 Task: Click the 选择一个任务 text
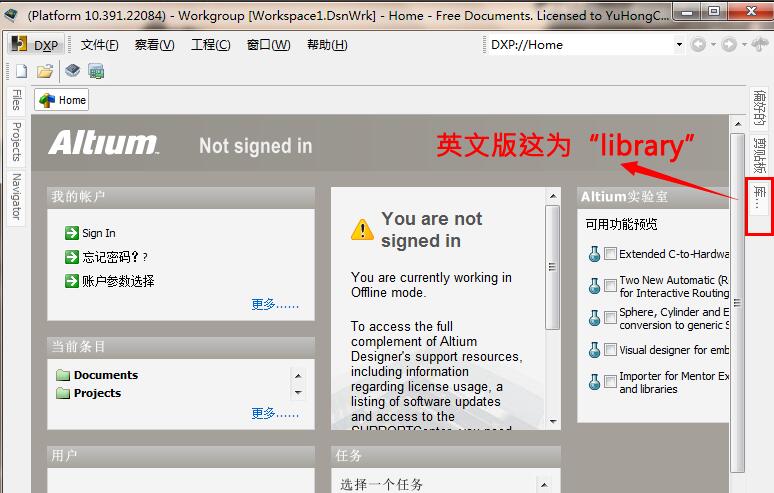382,485
